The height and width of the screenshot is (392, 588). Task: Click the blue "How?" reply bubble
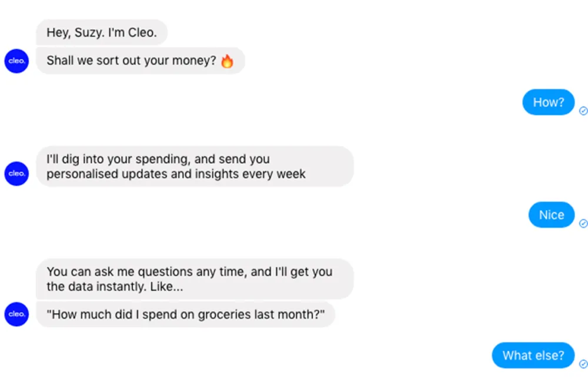[x=548, y=102]
